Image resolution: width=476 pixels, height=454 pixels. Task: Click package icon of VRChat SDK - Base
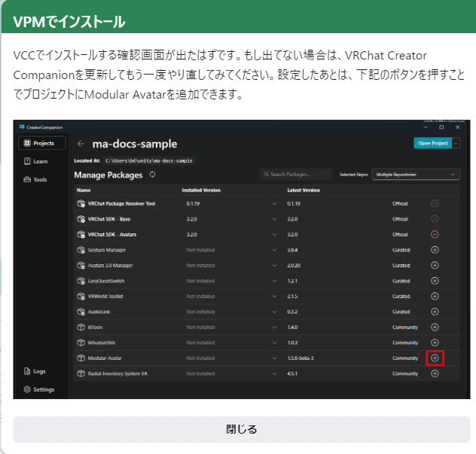point(81,219)
